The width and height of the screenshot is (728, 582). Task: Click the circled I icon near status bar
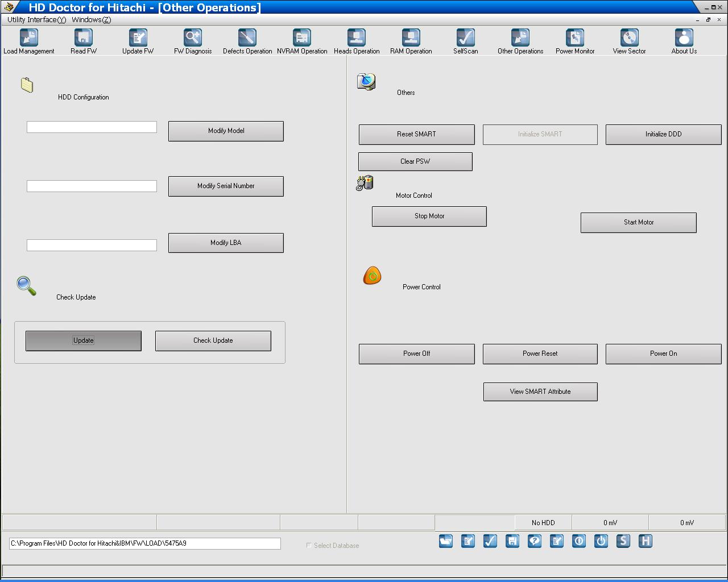pyautogui.click(x=579, y=541)
